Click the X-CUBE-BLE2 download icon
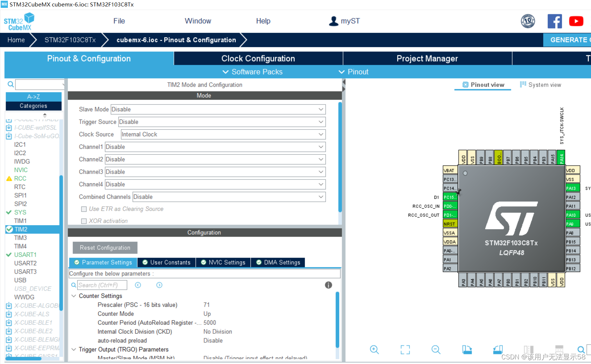The height and width of the screenshot is (364, 591). (9, 331)
